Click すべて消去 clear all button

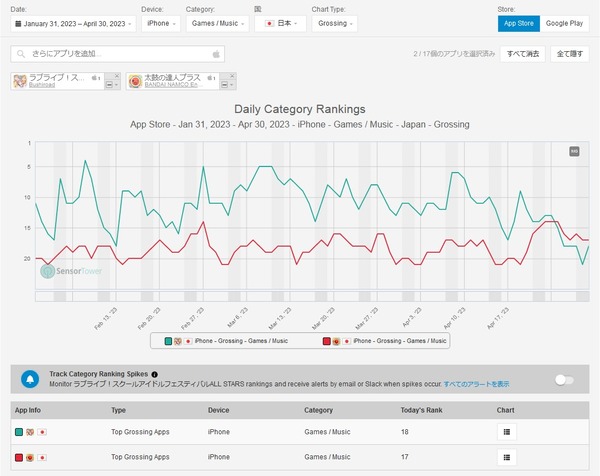coord(523,54)
